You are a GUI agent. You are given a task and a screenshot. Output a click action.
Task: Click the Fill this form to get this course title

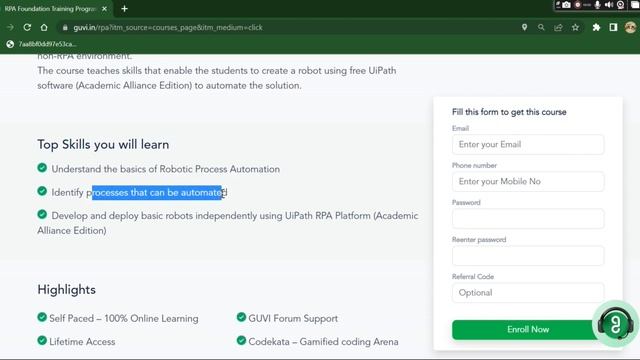[509, 112]
